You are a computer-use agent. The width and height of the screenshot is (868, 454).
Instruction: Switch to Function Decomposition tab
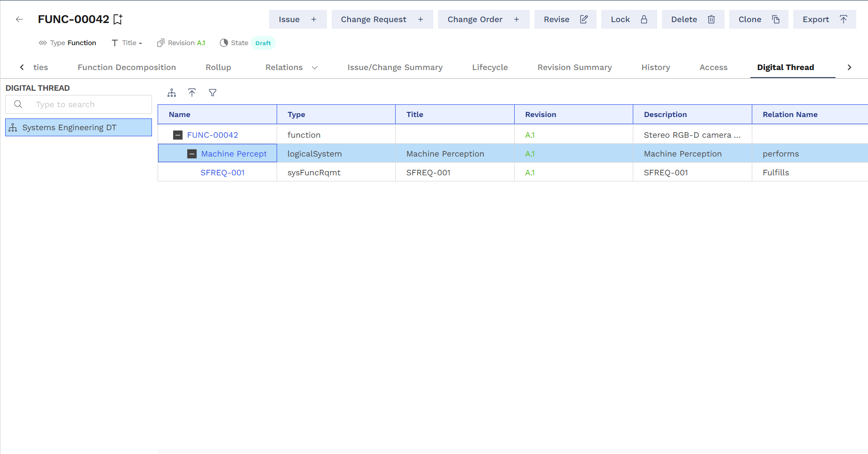[x=127, y=67]
